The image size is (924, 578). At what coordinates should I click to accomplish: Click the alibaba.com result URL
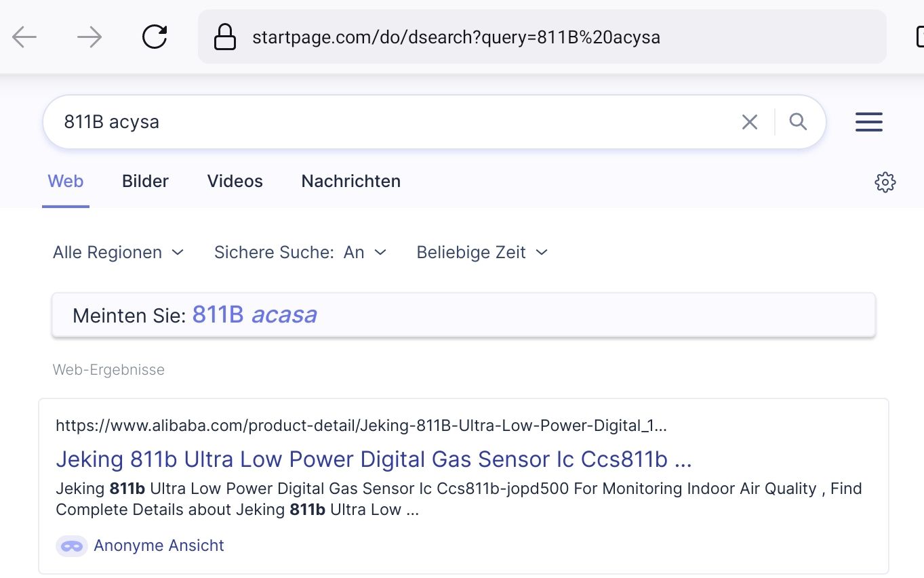pyautogui.click(x=361, y=426)
